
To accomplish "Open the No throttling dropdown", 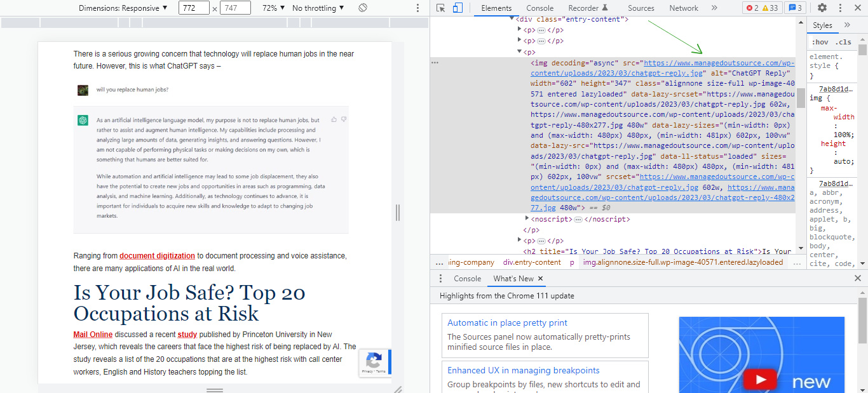I will pos(318,8).
